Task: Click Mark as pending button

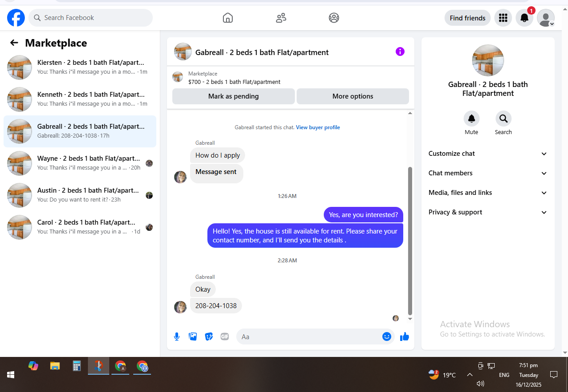Action: [x=233, y=96]
